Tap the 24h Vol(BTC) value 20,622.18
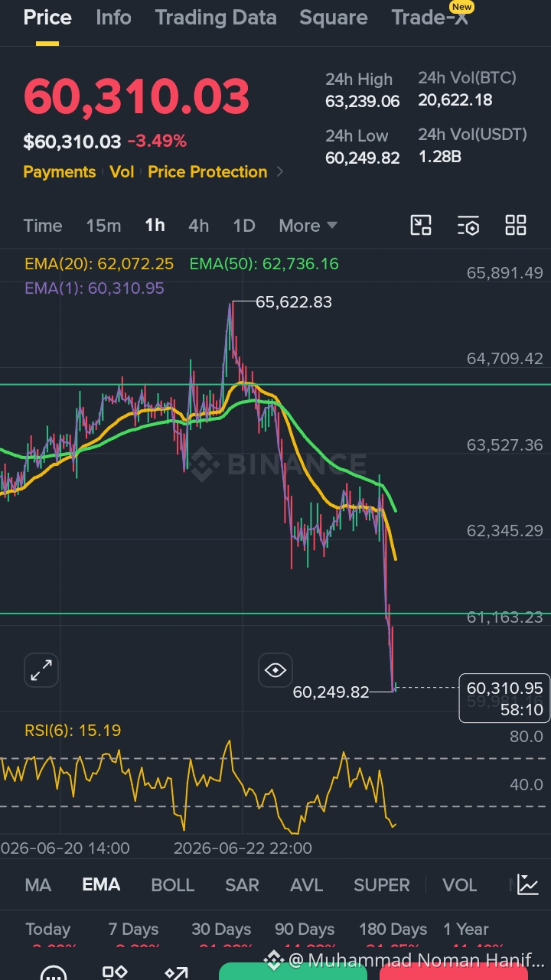The height and width of the screenshot is (980, 551). coord(455,99)
